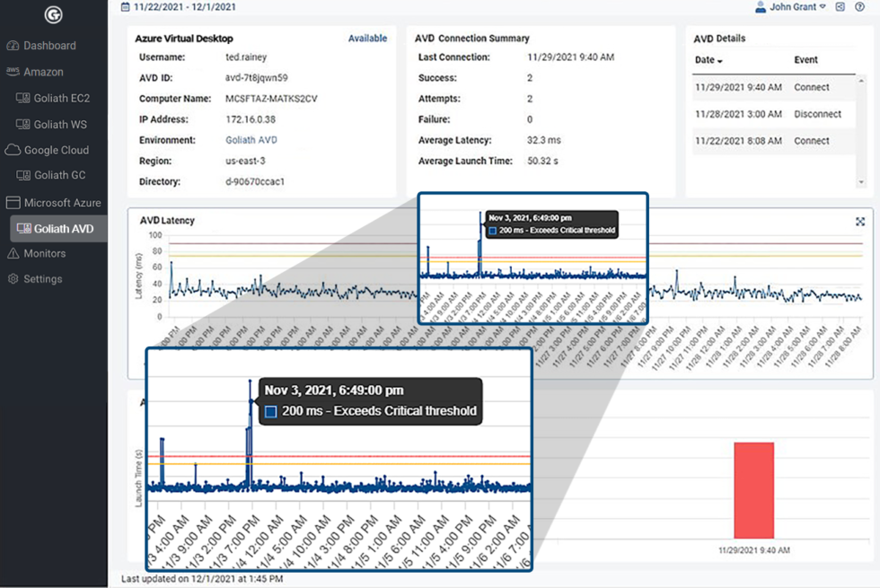This screenshot has height=588, width=880.
Task: Click the Microsoft Azure icon in sidebar
Action: coord(13,202)
